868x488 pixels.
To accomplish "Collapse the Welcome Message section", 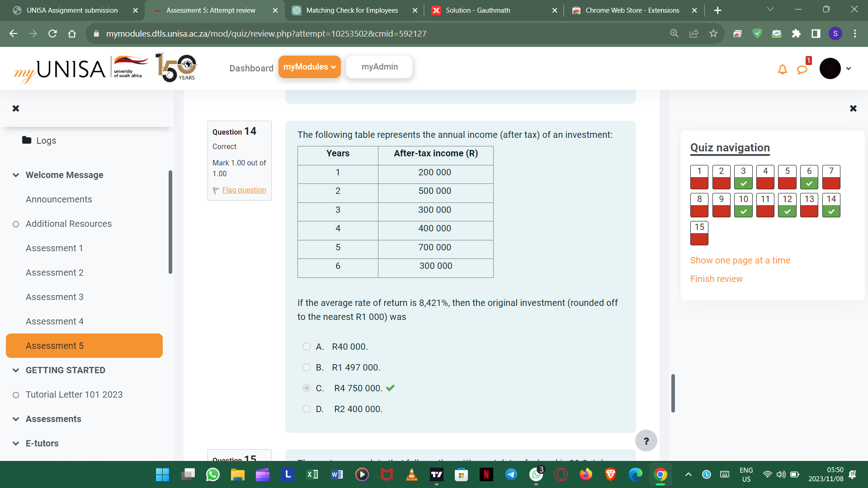I will click(16, 175).
